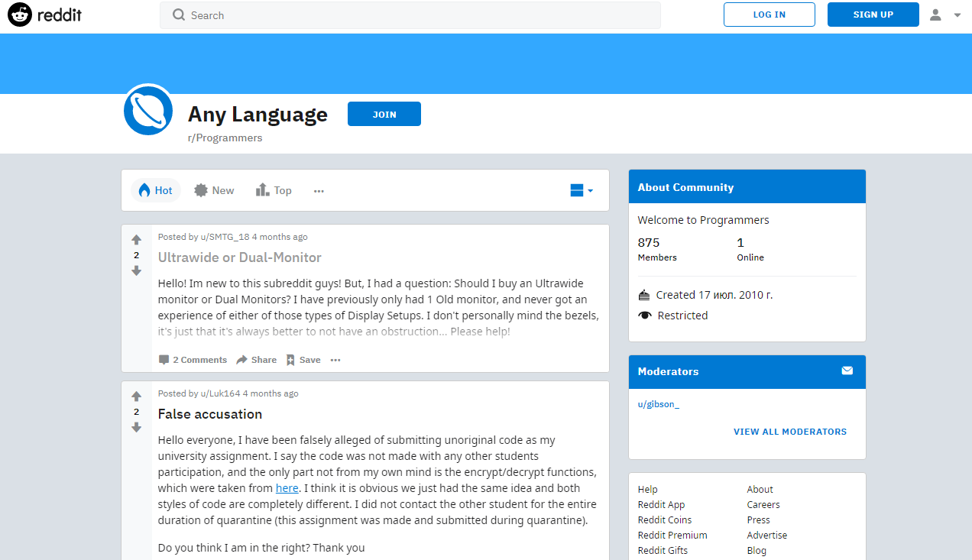Switch to Top sorted posts

tap(274, 190)
